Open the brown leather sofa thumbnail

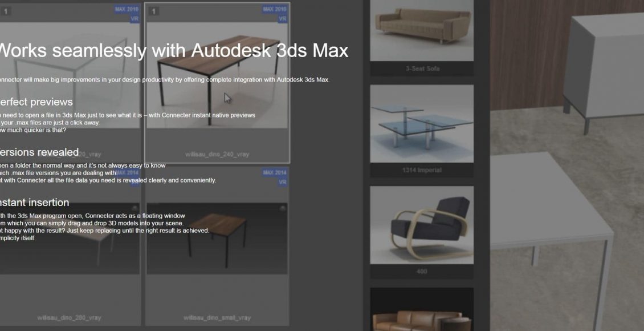click(x=422, y=311)
